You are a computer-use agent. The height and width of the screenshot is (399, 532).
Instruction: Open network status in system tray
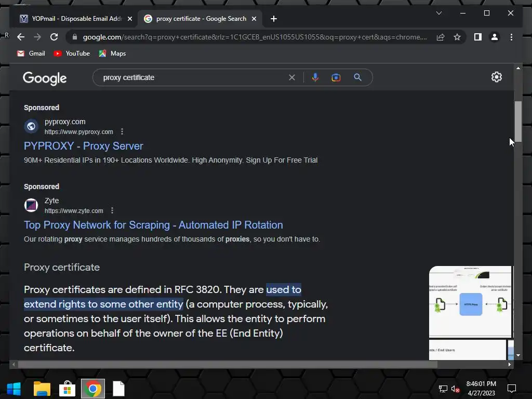(x=443, y=389)
